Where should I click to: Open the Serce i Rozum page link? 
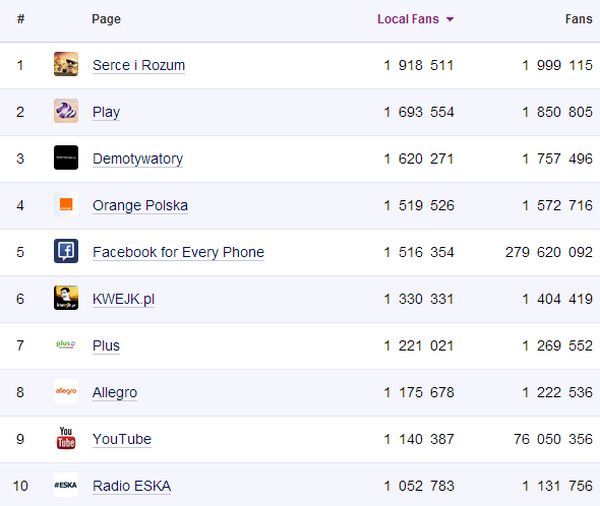[x=138, y=65]
